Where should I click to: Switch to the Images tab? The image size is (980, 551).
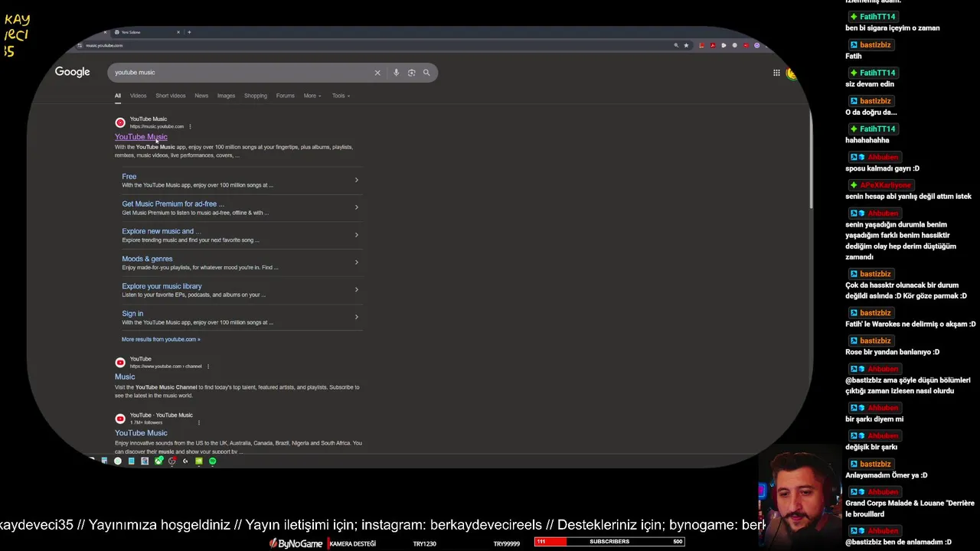(x=226, y=96)
